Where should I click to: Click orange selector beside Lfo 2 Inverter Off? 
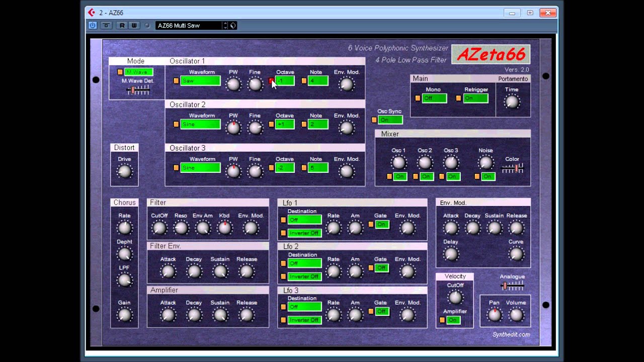[283, 277]
